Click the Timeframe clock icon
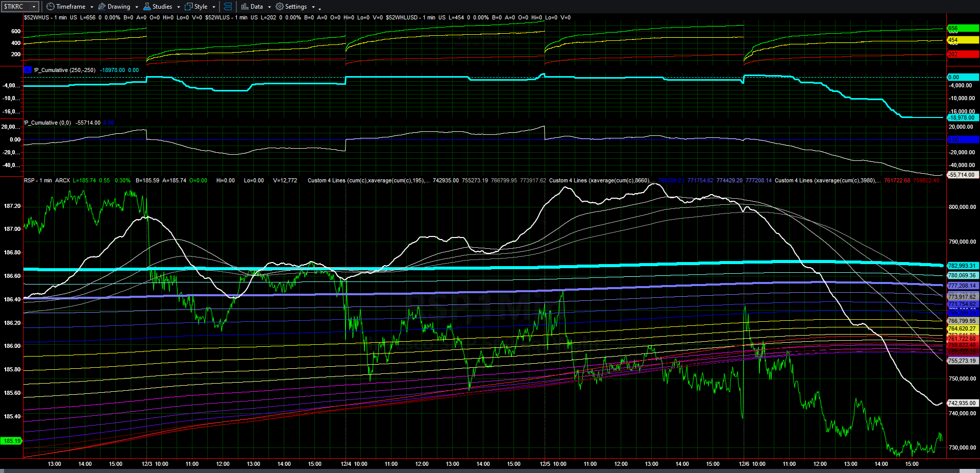980x473 pixels. [x=50, y=7]
